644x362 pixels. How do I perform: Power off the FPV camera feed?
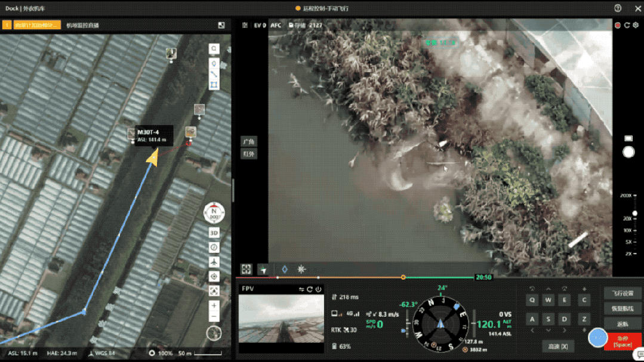[319, 289]
